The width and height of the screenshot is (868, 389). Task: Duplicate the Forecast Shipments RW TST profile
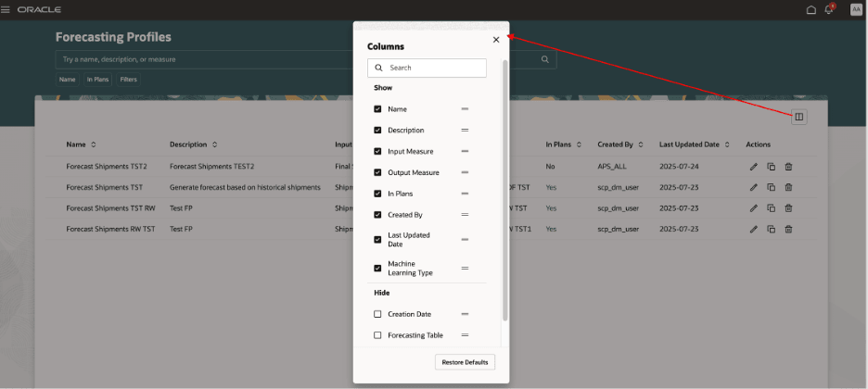coord(772,229)
